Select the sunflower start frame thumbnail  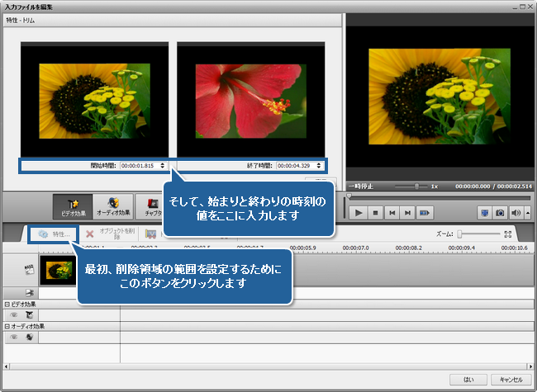tap(94, 101)
